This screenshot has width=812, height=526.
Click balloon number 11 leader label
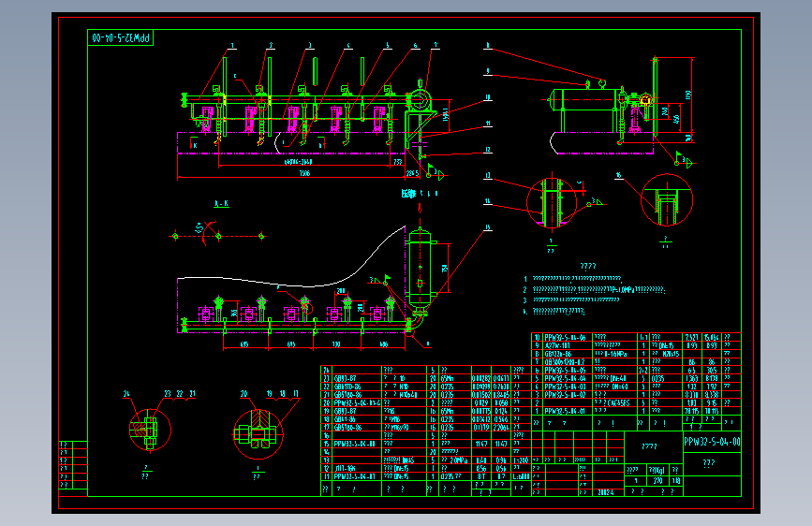[487, 124]
